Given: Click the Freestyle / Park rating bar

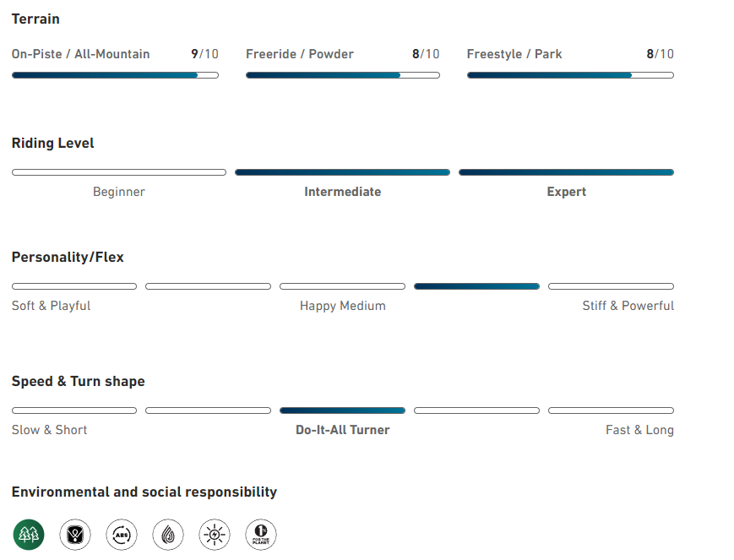Looking at the screenshot, I should pos(570,75).
